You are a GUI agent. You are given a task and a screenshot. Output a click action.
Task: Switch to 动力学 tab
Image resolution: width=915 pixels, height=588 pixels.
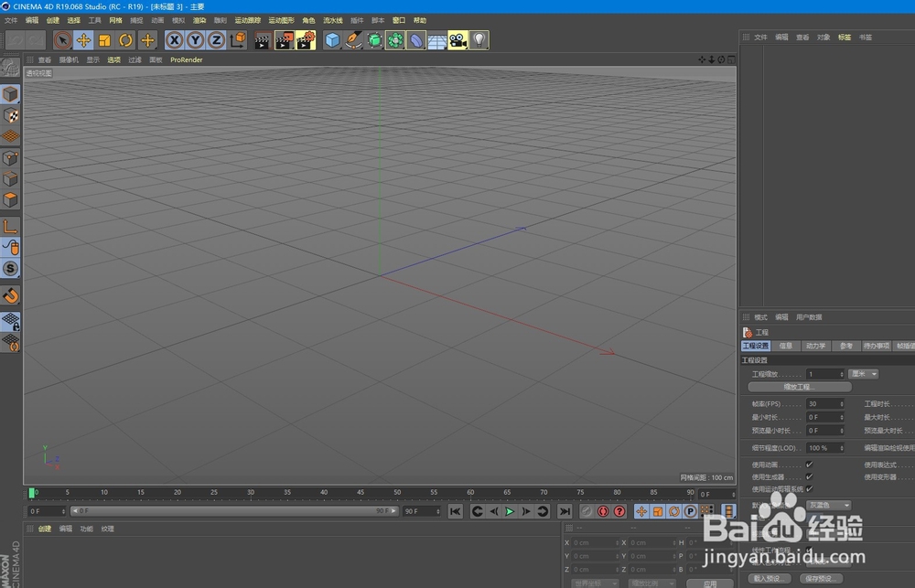(816, 346)
